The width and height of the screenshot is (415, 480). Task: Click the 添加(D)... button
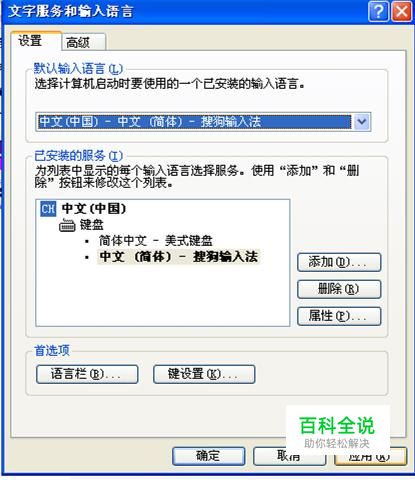pyautogui.click(x=339, y=262)
